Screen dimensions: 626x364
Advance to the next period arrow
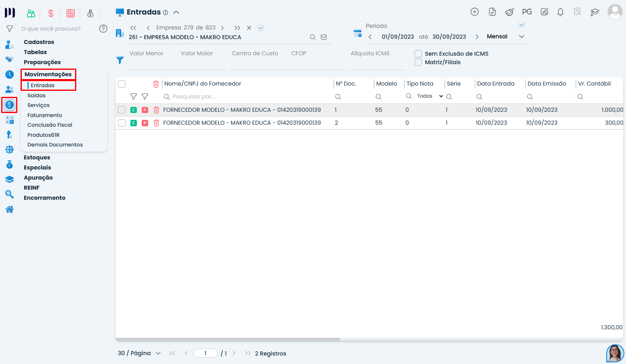pos(477,37)
